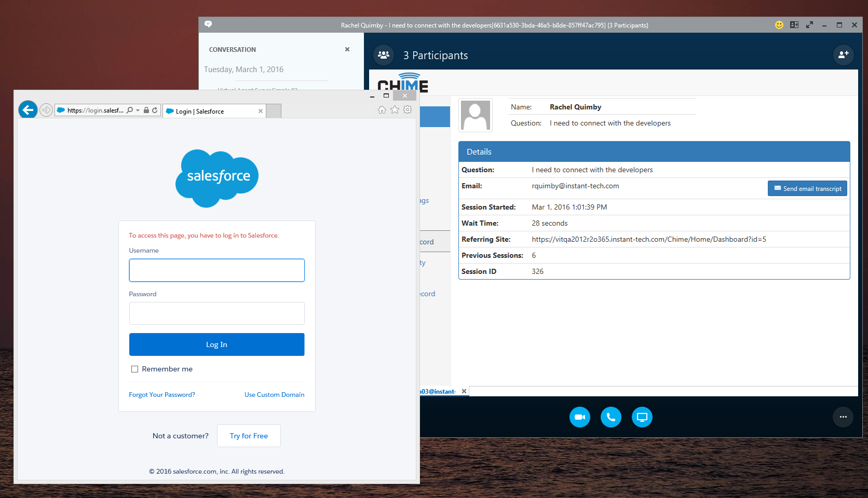Viewport: 868px width, 498px height.
Task: Click the add participant icon
Action: pos(844,54)
